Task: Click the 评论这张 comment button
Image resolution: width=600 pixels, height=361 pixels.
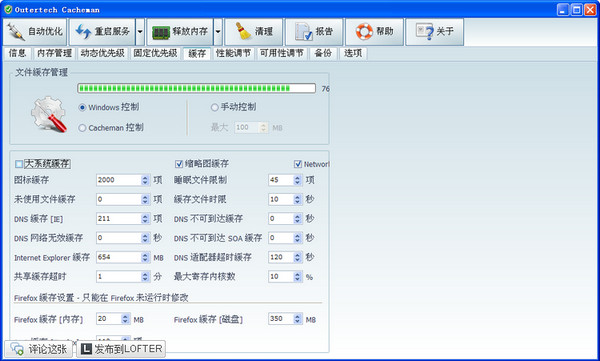Action: tap(39, 349)
